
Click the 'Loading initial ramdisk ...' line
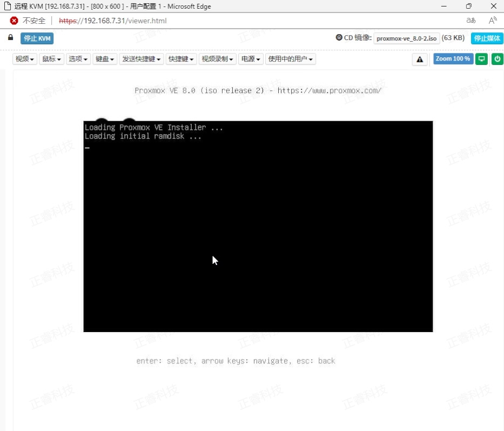coord(143,136)
